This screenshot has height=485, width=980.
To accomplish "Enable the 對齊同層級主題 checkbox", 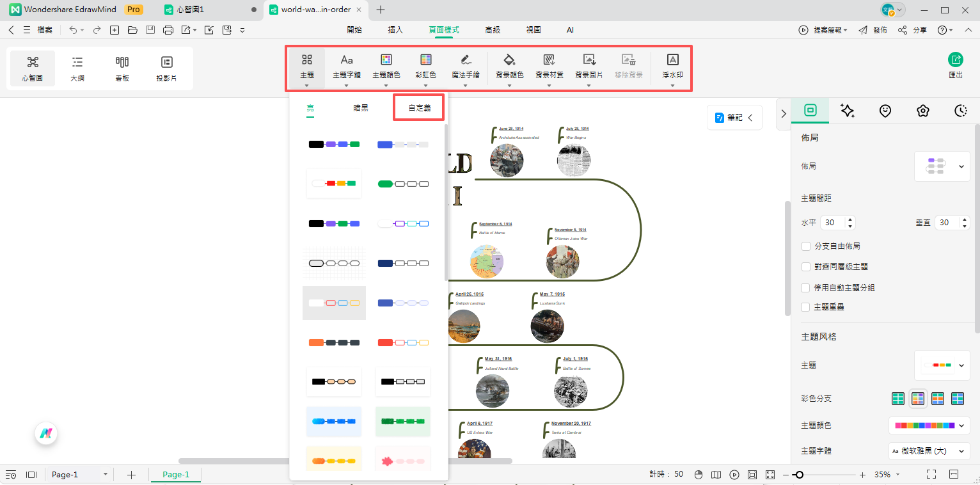I will tap(806, 267).
